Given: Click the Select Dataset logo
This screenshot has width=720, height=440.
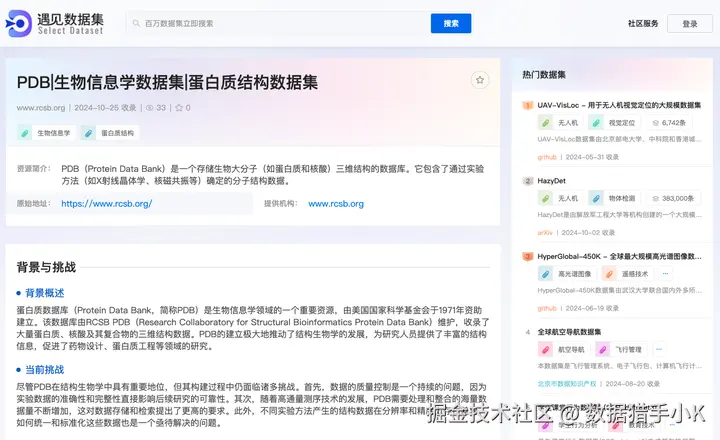Looking at the screenshot, I should point(55,23).
